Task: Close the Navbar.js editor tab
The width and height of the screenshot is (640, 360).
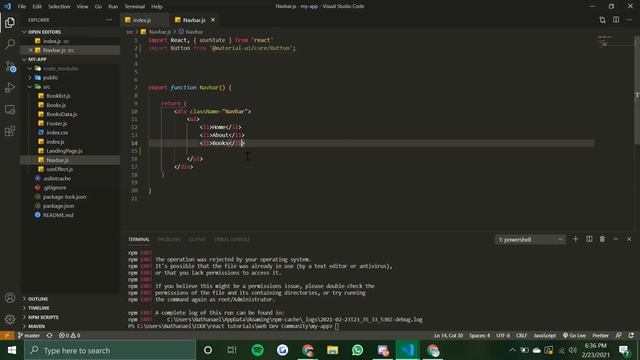Action: 213,20
